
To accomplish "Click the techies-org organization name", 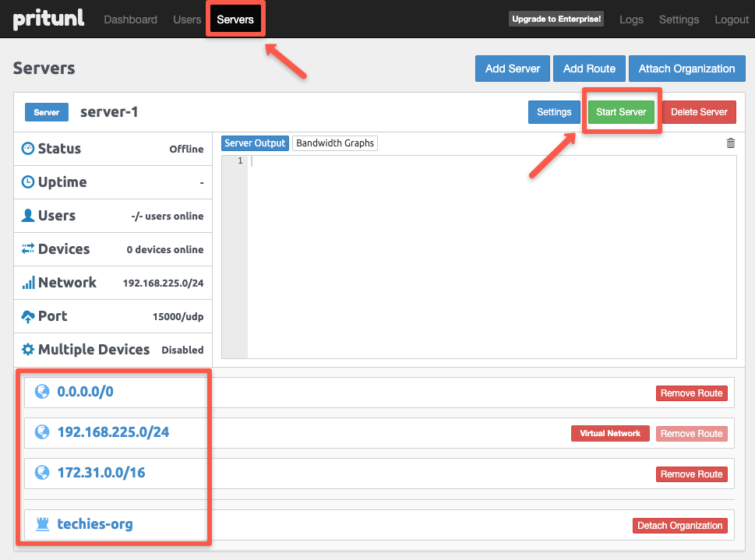I will coord(95,524).
